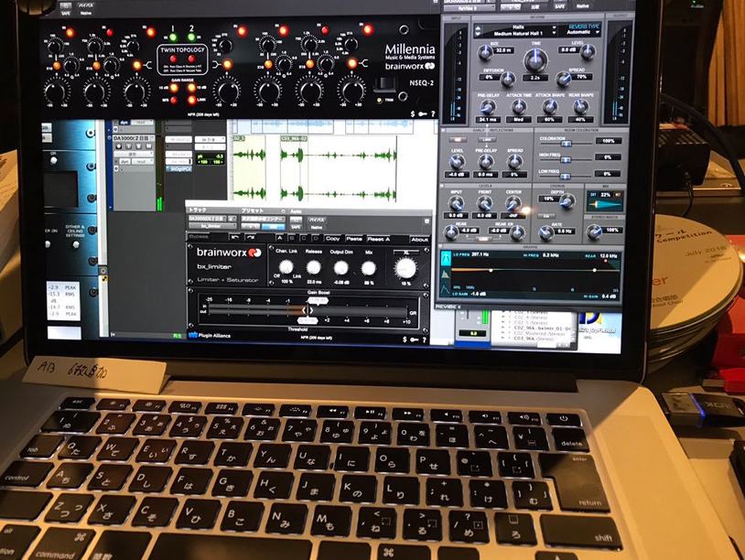
Task: Click the bx_limiter Mix knob
Action: click(368, 268)
